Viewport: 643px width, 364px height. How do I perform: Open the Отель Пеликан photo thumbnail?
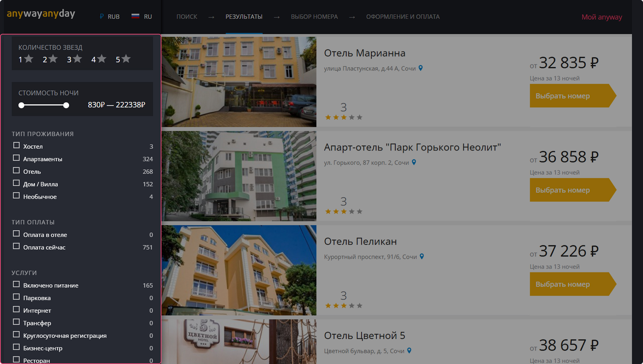click(x=239, y=270)
